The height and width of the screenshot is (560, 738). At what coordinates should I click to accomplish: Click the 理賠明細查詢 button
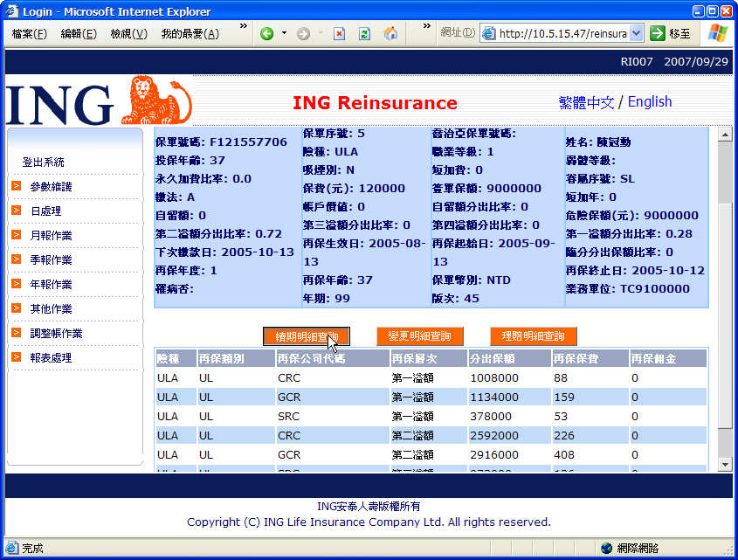click(534, 336)
